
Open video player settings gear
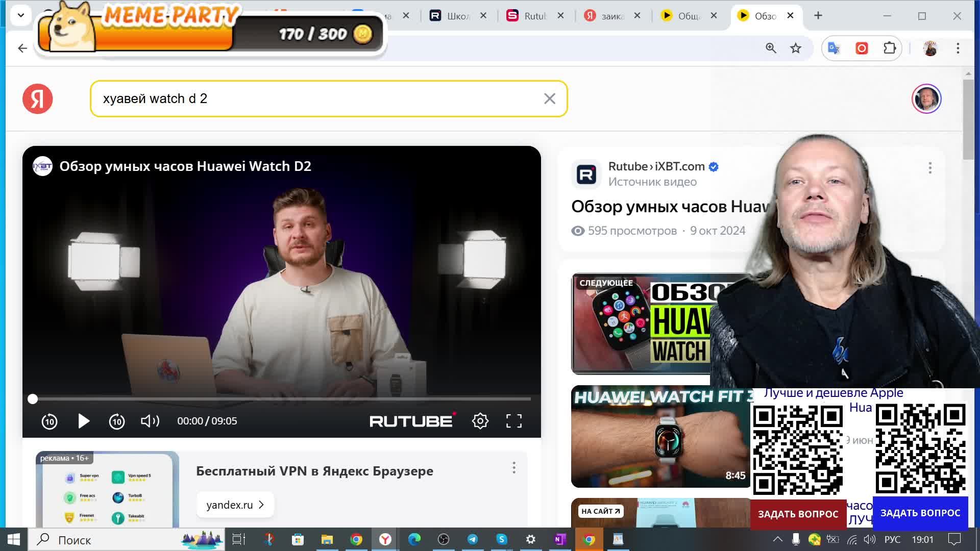pyautogui.click(x=480, y=421)
